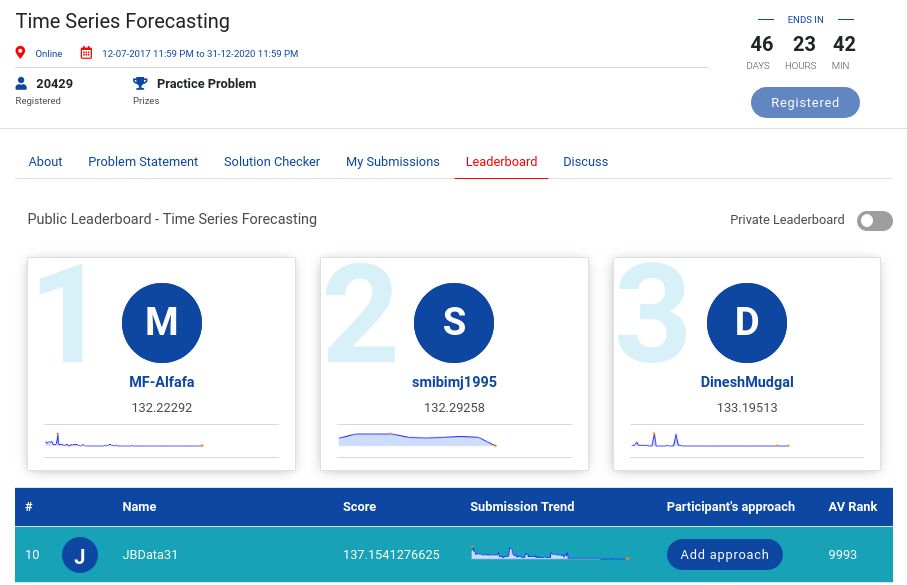Viewport: 907px width, 585px height.
Task: Open the Discuss tab
Action: click(x=585, y=161)
